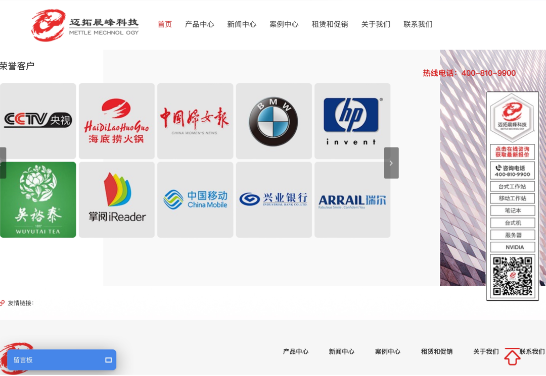Select 移动工作站 in floating sidebar
The width and height of the screenshot is (546, 376).
coord(512,198)
